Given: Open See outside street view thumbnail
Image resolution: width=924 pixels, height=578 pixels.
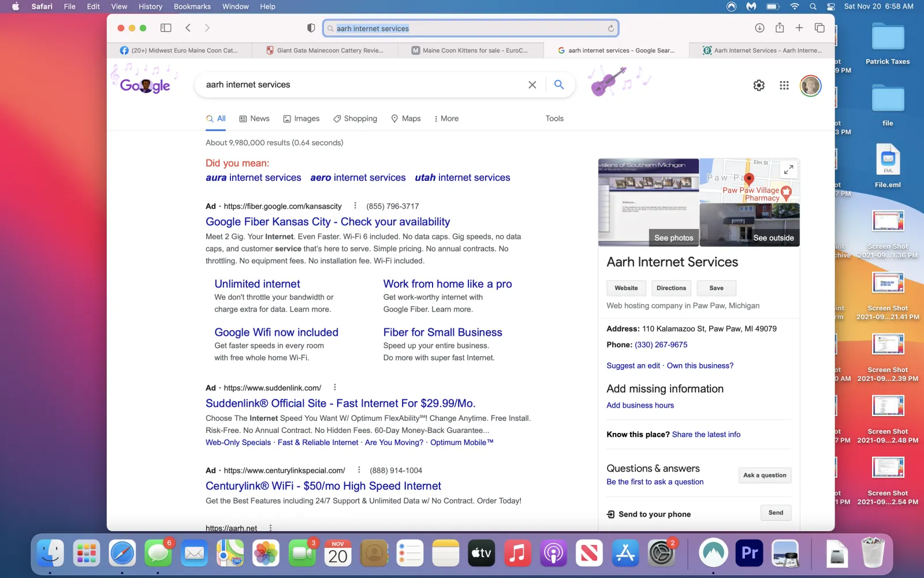Looking at the screenshot, I should pos(750,225).
